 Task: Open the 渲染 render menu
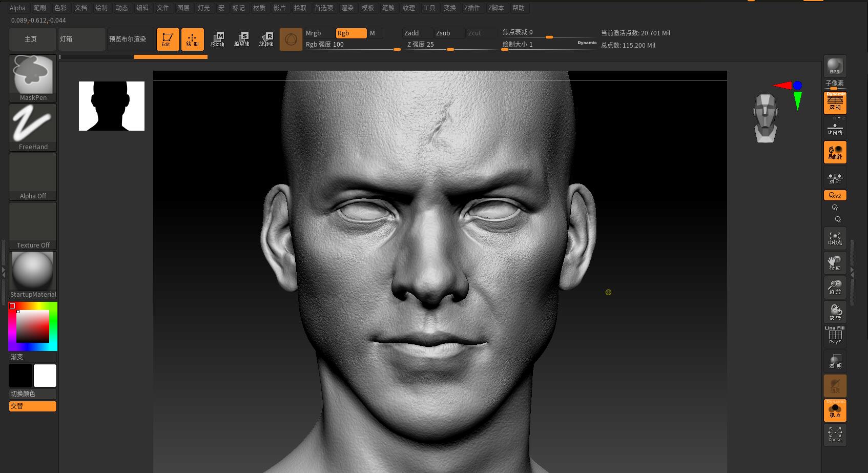(347, 8)
